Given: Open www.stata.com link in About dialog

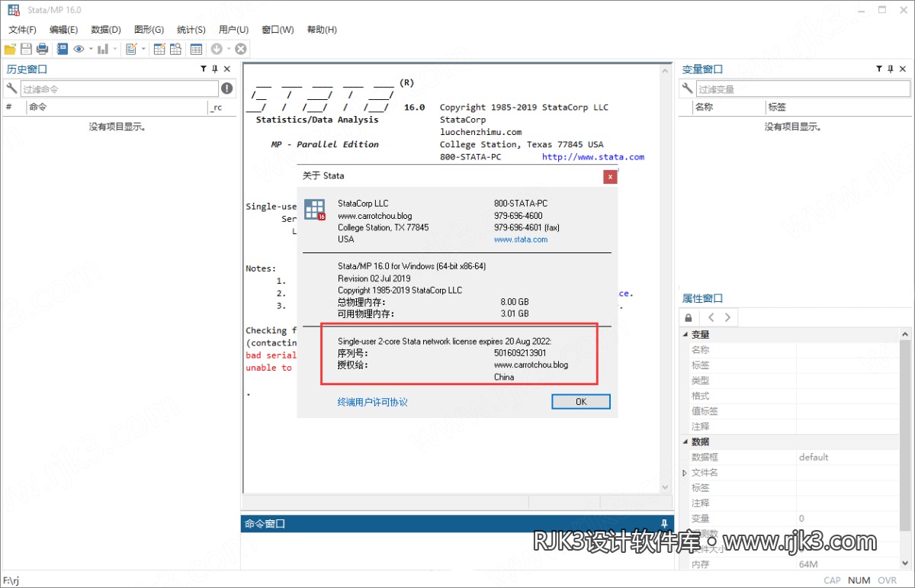Looking at the screenshot, I should point(521,239).
